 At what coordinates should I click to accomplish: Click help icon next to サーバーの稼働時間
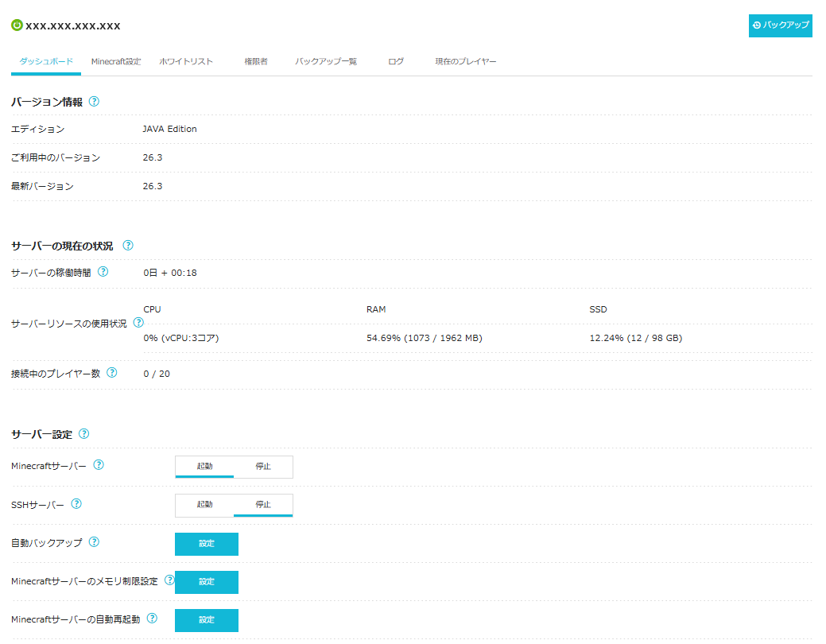click(103, 271)
